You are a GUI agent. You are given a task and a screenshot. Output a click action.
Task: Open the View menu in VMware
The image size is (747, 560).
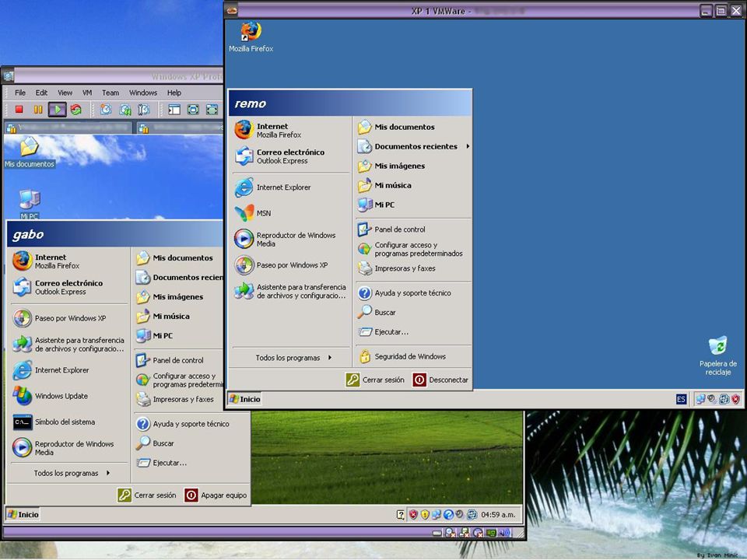coord(65,93)
